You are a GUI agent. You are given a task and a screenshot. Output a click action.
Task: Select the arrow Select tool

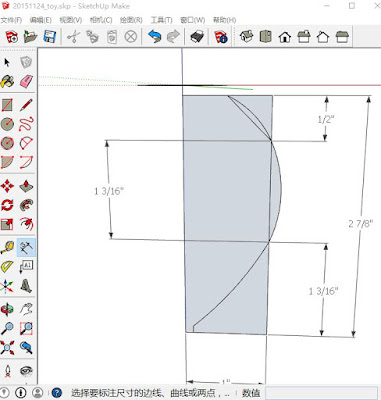click(7, 62)
